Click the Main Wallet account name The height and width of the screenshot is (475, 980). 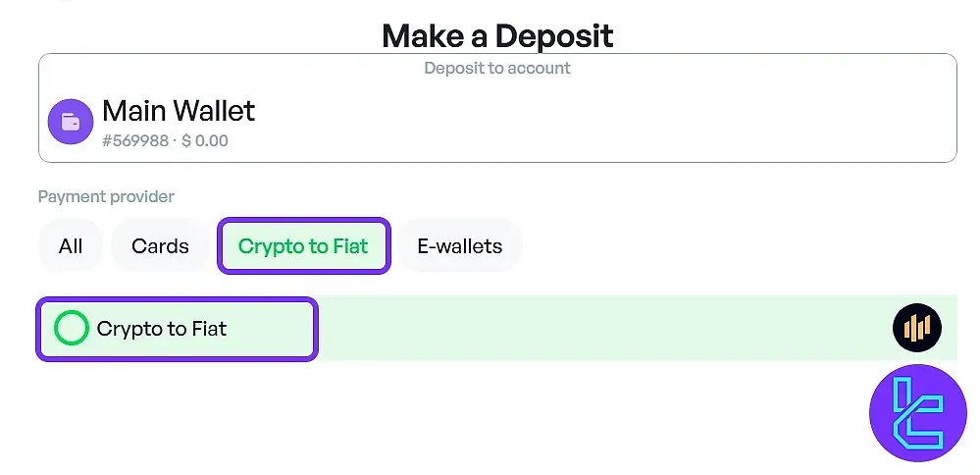(x=179, y=111)
